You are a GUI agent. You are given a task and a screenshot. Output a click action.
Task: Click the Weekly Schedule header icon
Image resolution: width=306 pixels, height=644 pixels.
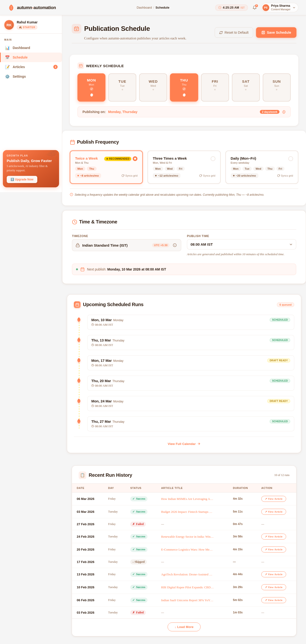coord(81,66)
